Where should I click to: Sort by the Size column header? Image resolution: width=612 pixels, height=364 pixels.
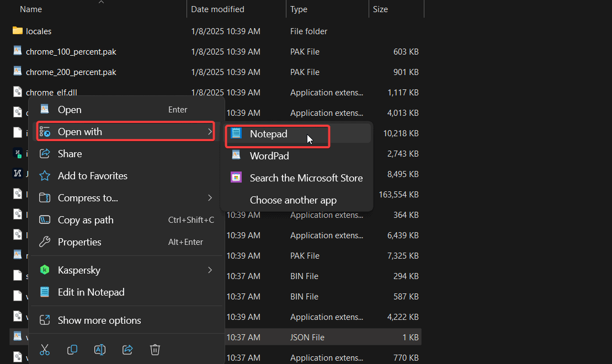point(380,9)
